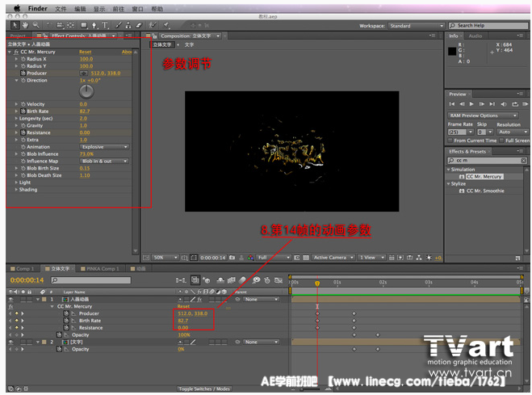Viewport: 532px width, 395px height.
Task: Toggle the Resistance stopwatch in Effect Controls
Action: (23, 132)
